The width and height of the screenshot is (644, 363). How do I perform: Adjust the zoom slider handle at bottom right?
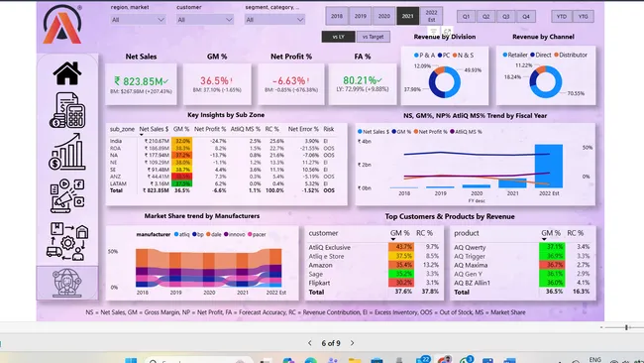tap(626, 327)
